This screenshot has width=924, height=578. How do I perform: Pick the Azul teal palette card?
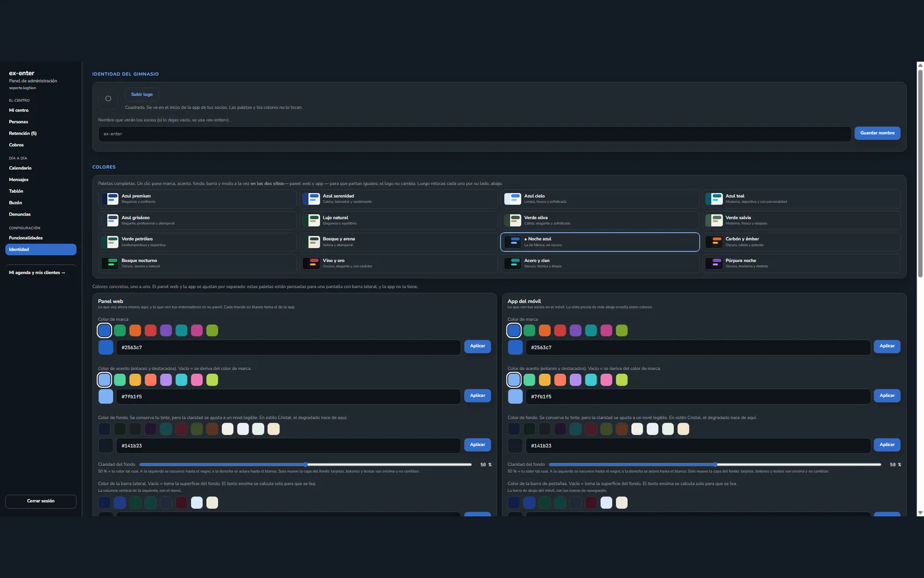802,199
